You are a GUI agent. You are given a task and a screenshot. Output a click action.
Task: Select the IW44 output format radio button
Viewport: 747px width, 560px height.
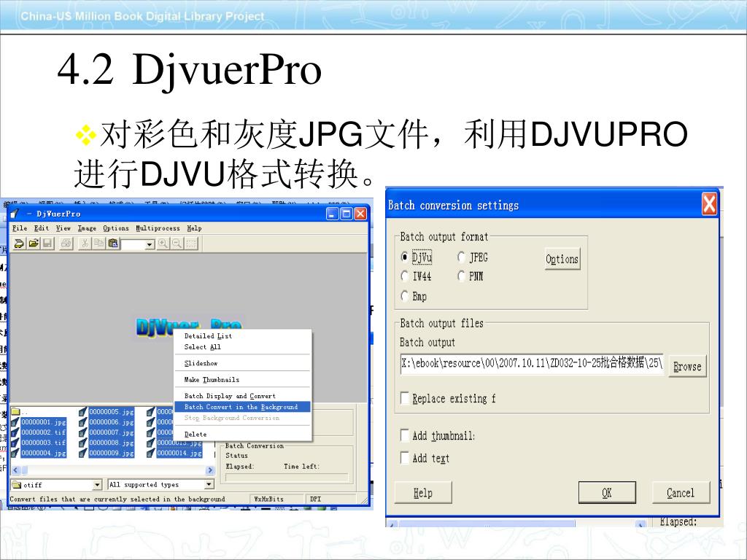point(404,276)
